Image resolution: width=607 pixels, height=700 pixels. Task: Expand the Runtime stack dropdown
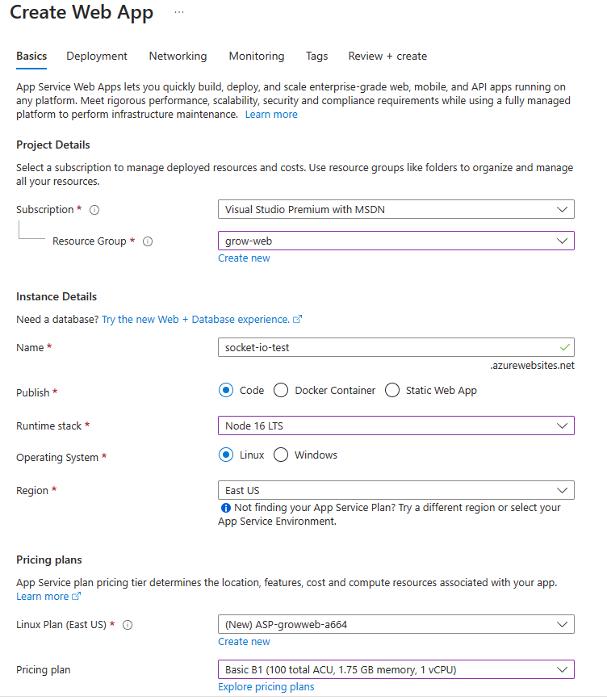tap(396, 425)
